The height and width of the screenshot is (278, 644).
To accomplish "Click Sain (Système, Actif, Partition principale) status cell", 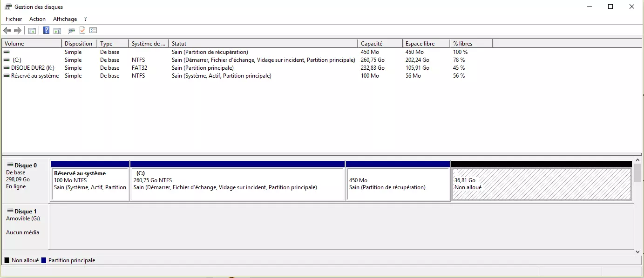I will point(221,76).
